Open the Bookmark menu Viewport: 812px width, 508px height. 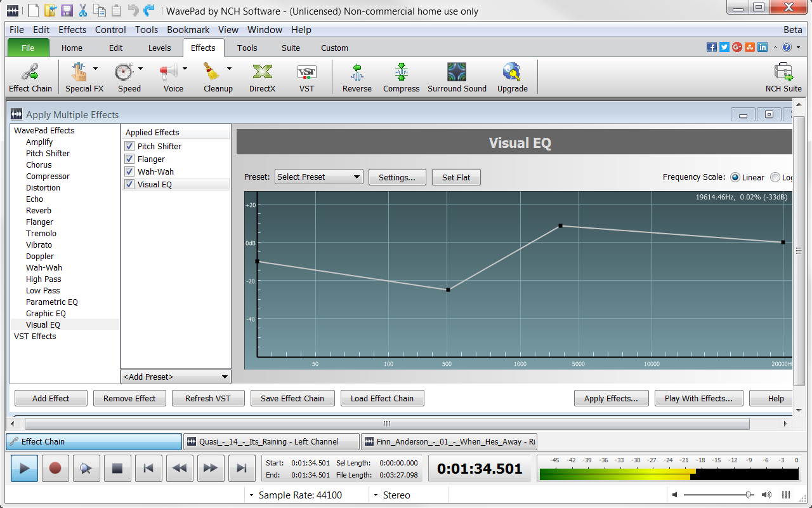coord(188,29)
